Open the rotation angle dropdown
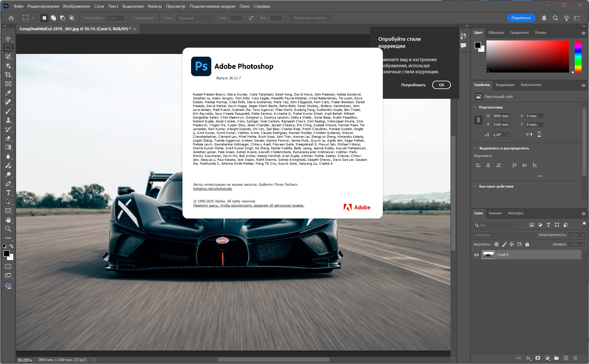The width and height of the screenshot is (589, 364). coord(508,135)
